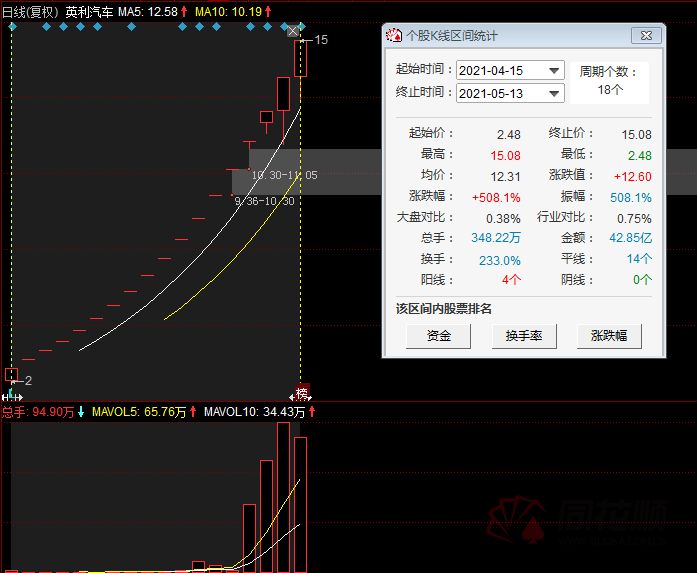Click the 最低 value 2.48 in green
697x573 pixels.
click(640, 156)
